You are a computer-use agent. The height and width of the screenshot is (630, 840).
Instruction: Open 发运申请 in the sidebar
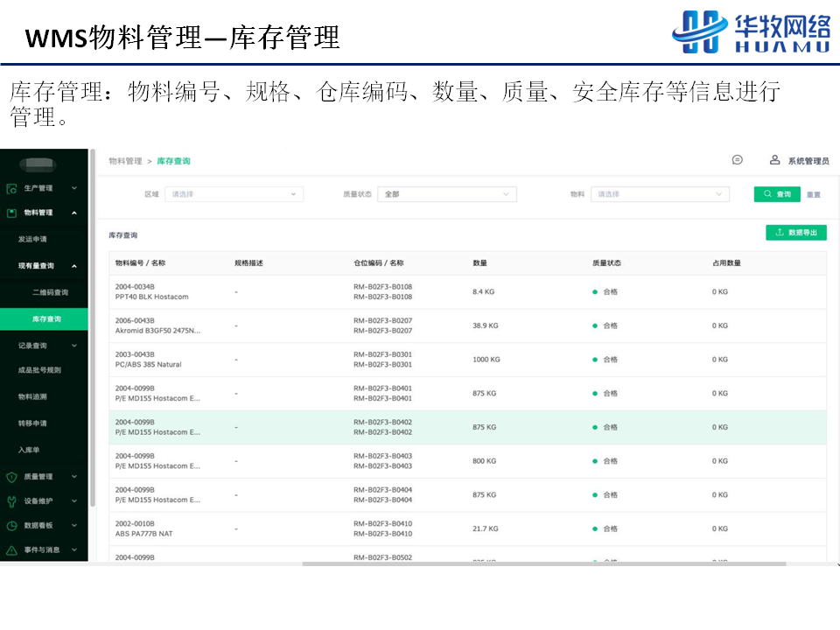[x=32, y=240]
